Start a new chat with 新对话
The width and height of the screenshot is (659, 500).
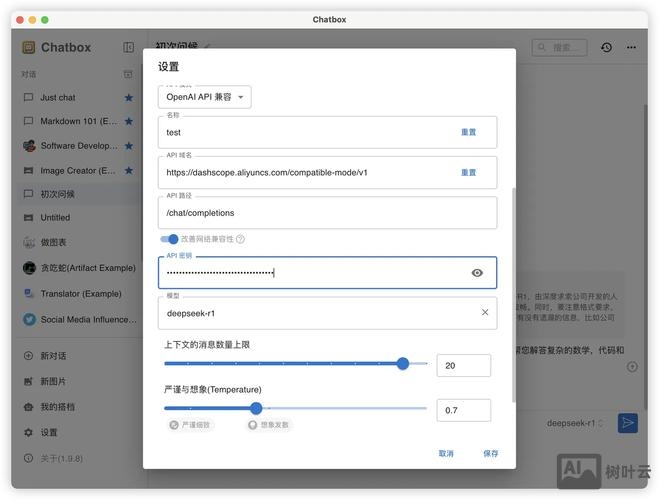pos(78,356)
